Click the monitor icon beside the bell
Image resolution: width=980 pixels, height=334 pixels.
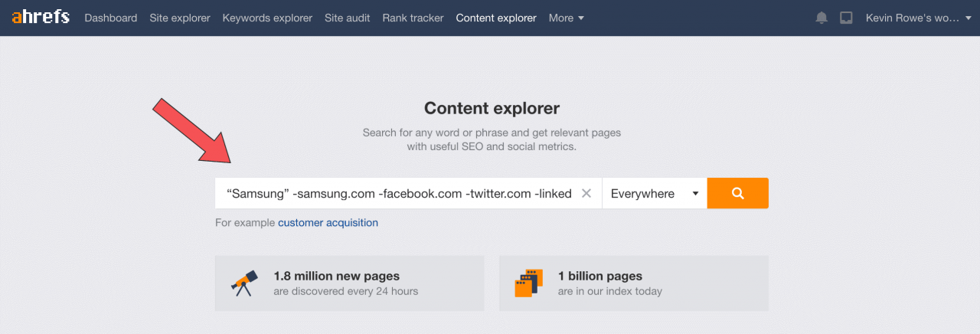[x=846, y=18]
